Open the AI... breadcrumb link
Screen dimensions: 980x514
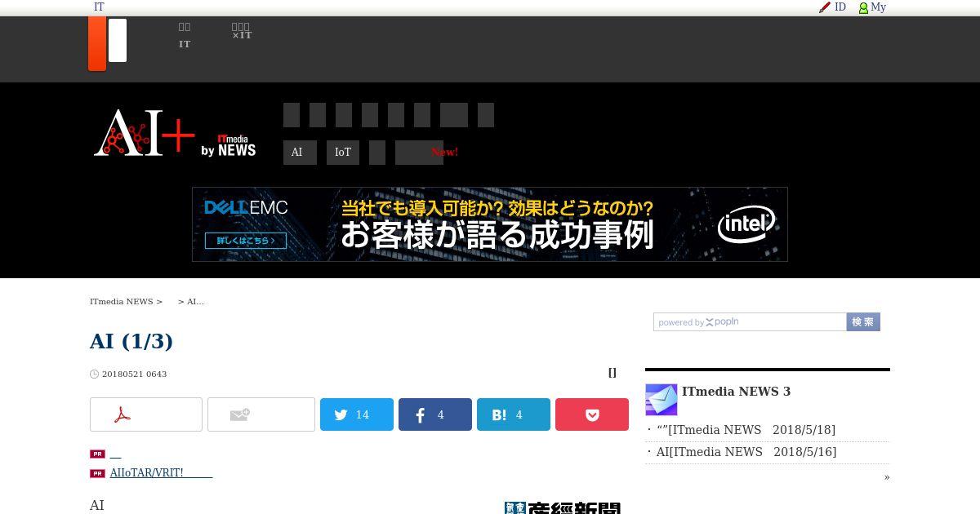195,302
